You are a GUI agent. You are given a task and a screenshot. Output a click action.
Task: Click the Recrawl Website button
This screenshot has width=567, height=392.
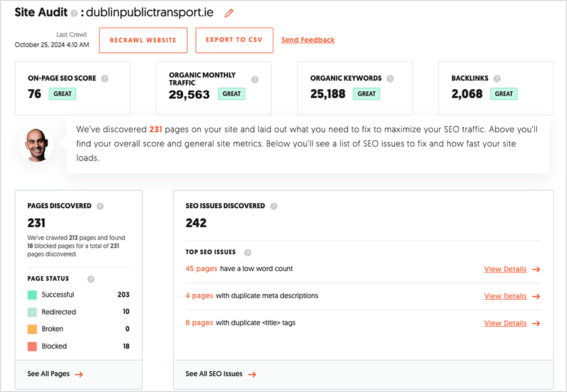point(143,40)
